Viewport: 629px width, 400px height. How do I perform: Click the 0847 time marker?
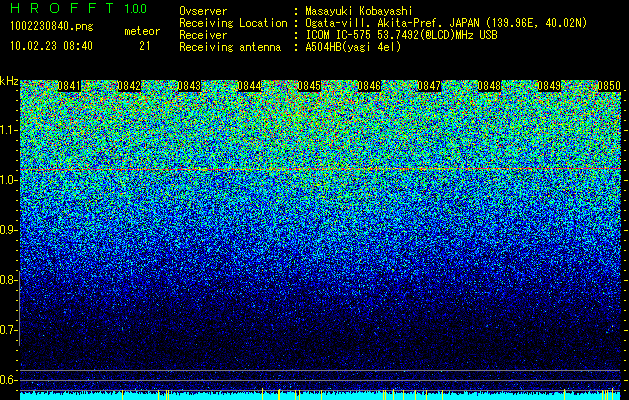coord(429,86)
